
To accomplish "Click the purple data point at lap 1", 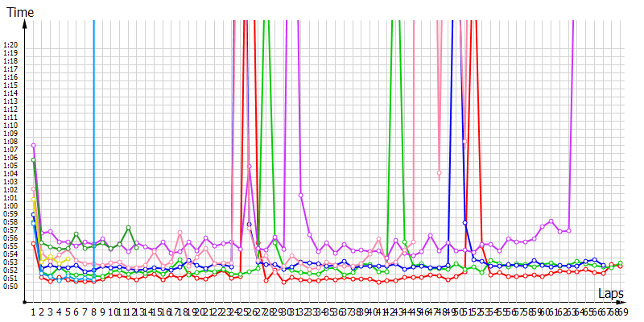I will [33, 146].
